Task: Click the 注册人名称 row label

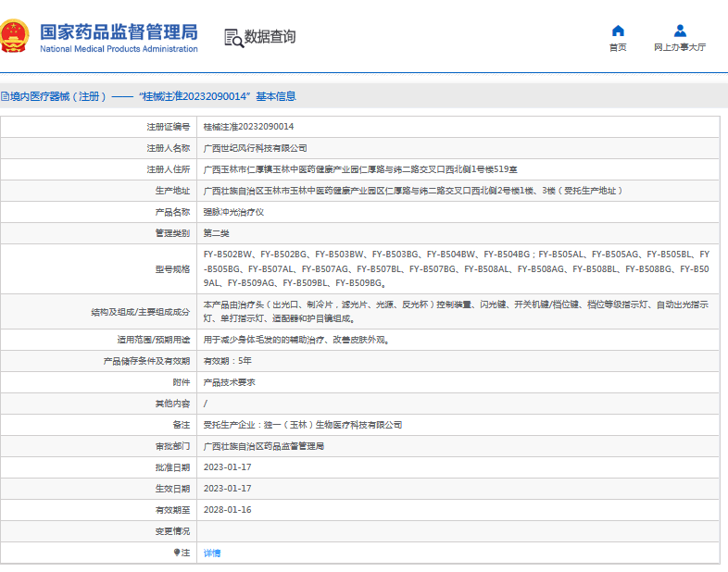Action: (x=168, y=148)
